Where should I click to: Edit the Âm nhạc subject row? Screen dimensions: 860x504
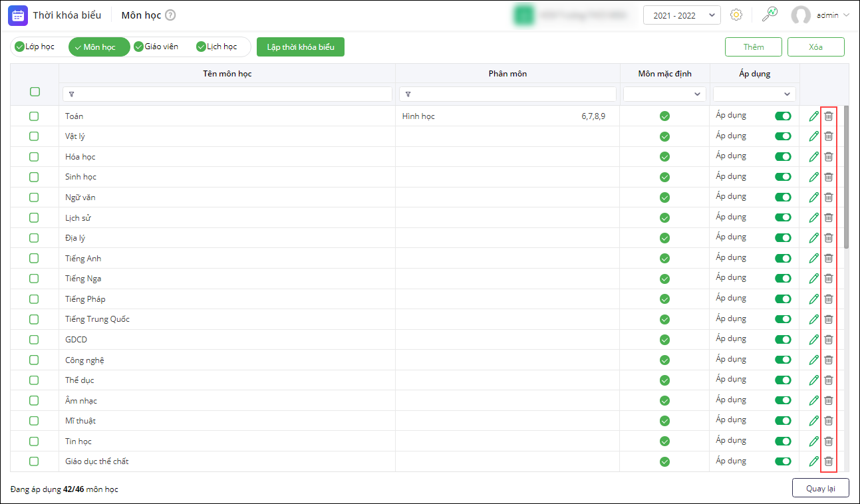(x=813, y=401)
